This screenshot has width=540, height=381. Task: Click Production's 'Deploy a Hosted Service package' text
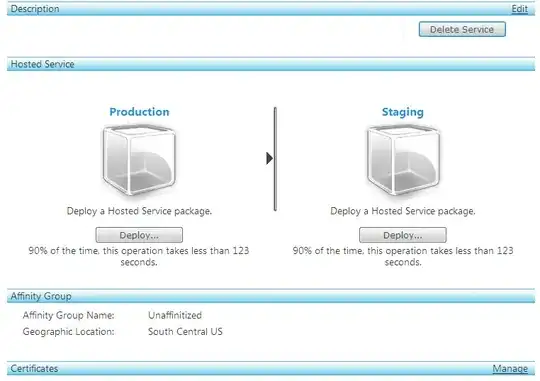coord(139,211)
